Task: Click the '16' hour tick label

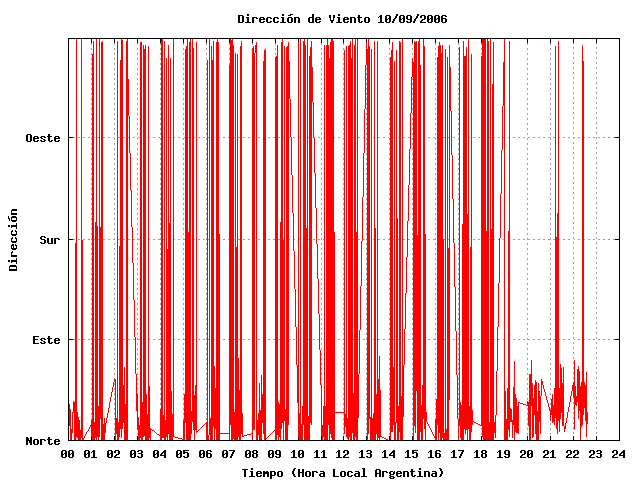Action: [x=435, y=454]
